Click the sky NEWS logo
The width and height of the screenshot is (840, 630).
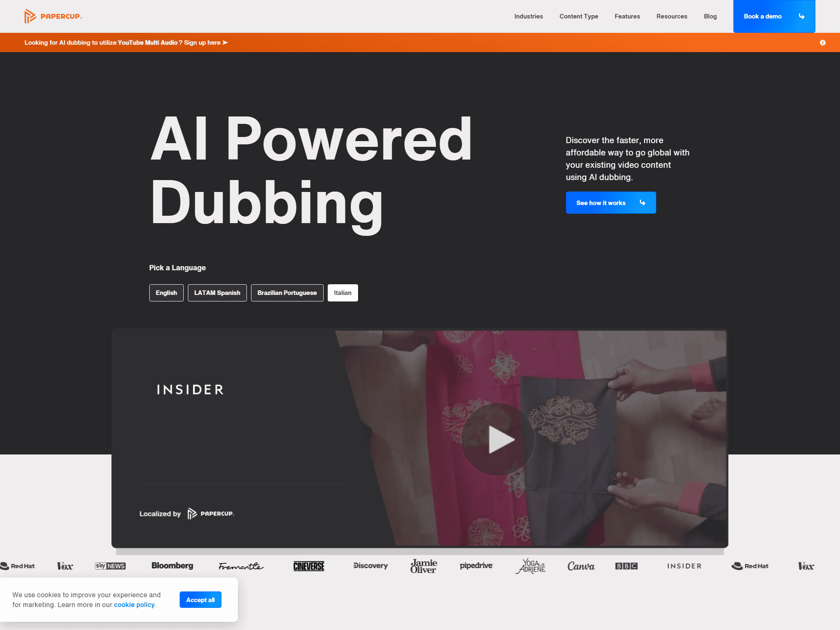click(110, 566)
